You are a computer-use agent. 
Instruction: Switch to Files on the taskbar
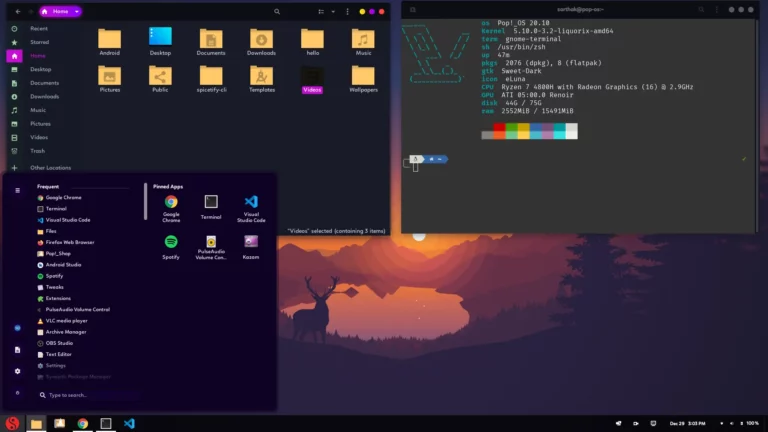coord(36,423)
